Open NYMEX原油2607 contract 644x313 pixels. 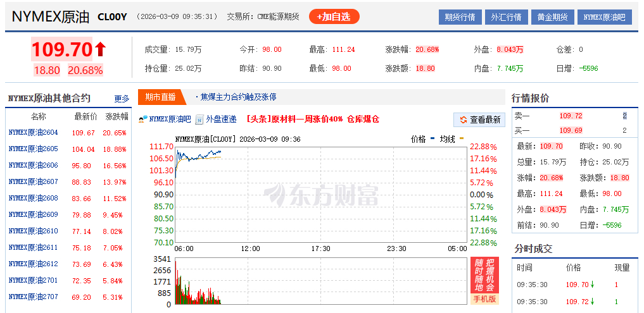tap(34, 181)
